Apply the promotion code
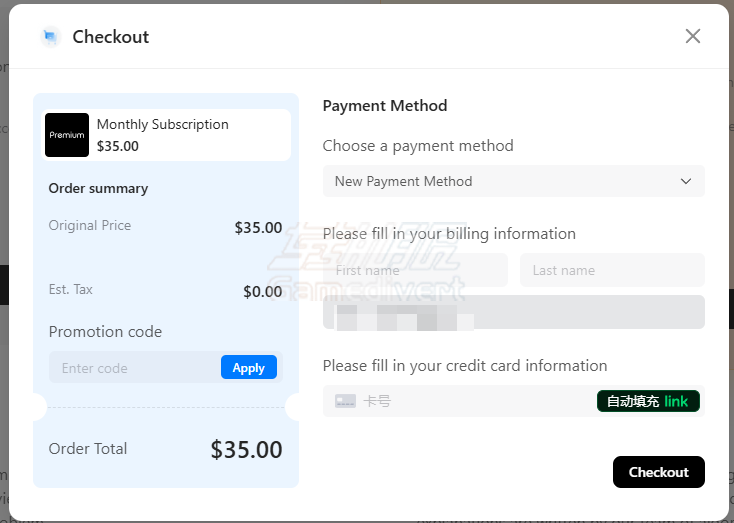The image size is (734, 523). pyautogui.click(x=248, y=368)
